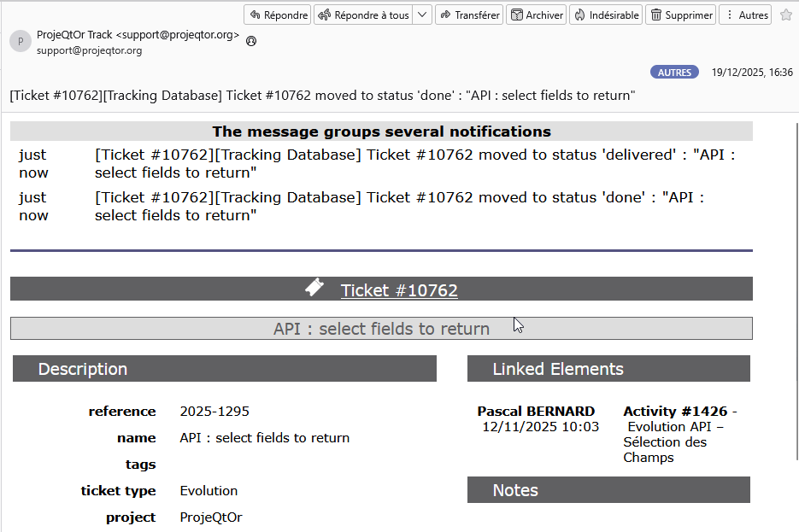Open the Autres more actions menu
This screenshot has height=532, width=799.
tap(745, 15)
